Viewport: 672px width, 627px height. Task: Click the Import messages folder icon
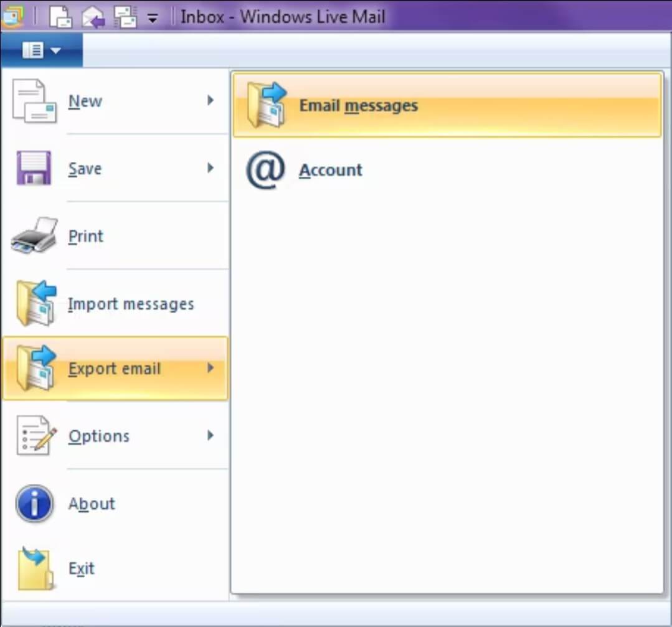coord(36,303)
